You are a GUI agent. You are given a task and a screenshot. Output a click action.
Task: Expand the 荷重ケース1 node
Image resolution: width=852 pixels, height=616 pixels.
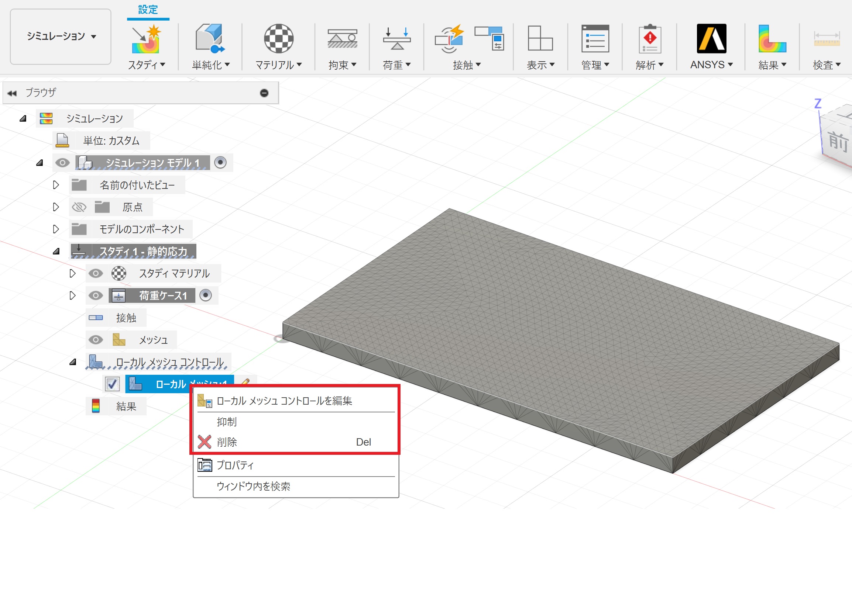click(72, 295)
